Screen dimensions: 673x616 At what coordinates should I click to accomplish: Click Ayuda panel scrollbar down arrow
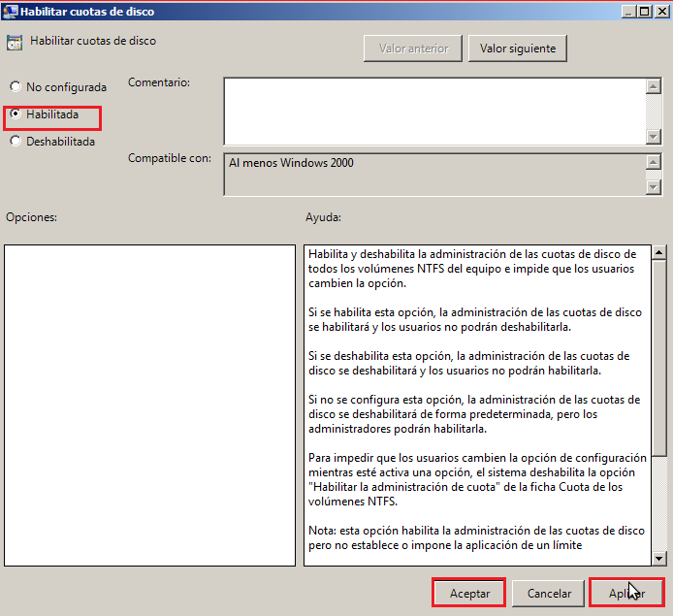(658, 558)
